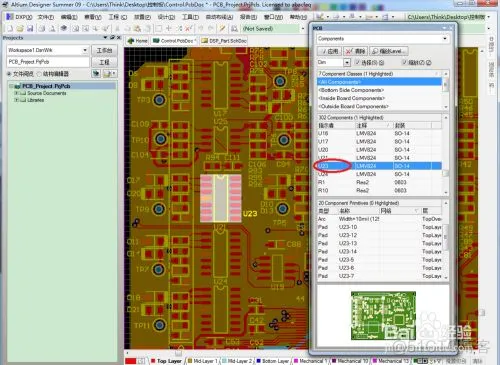Click the project view refresh icon in the Projects panel
The height and width of the screenshot is (365, 500).
96,73
